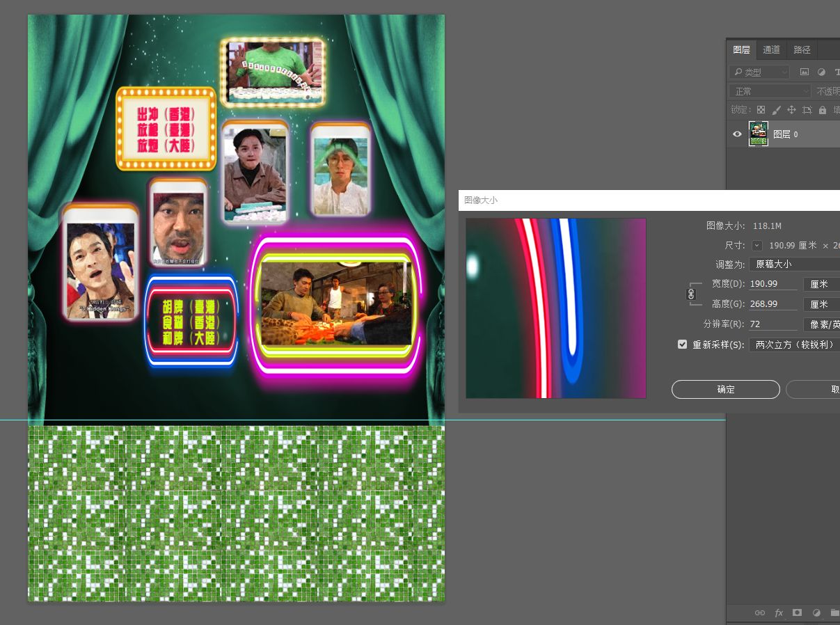Click 确定 button in Image Size dialog

(726, 389)
